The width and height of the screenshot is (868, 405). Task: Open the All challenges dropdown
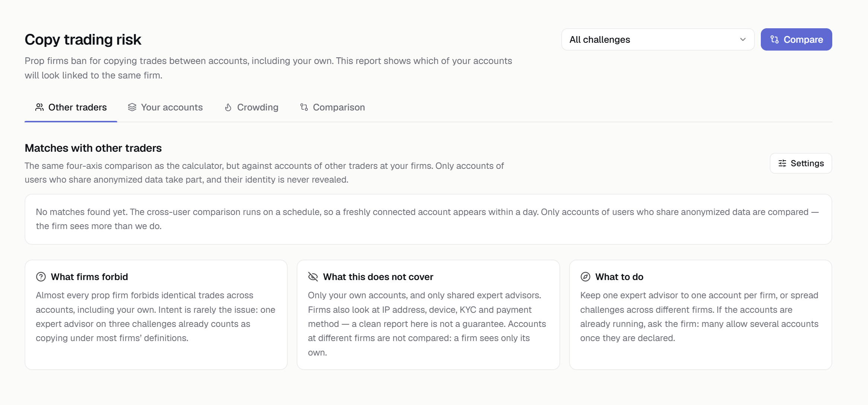[x=658, y=39]
